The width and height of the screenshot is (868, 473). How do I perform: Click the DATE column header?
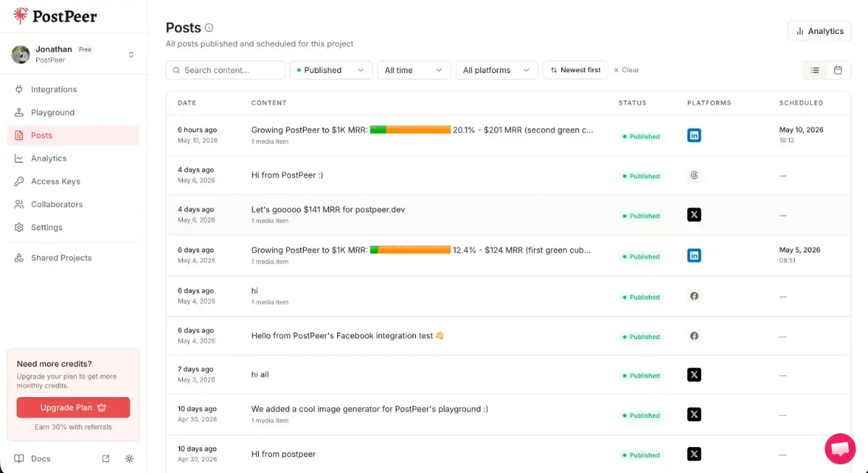187,103
